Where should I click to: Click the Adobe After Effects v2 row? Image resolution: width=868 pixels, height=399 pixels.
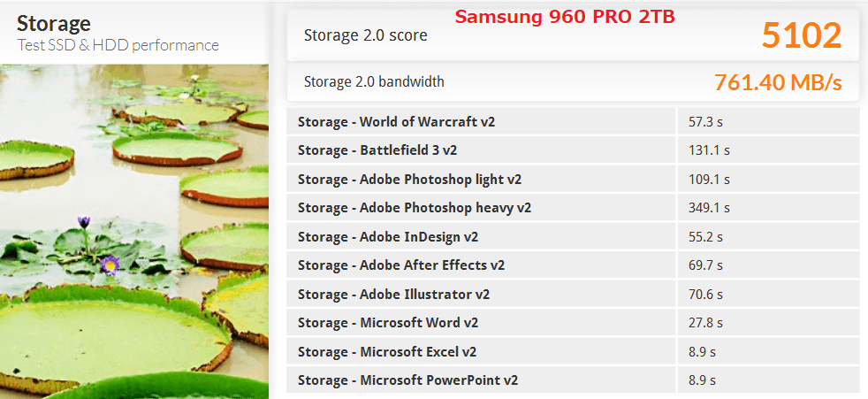pos(400,265)
